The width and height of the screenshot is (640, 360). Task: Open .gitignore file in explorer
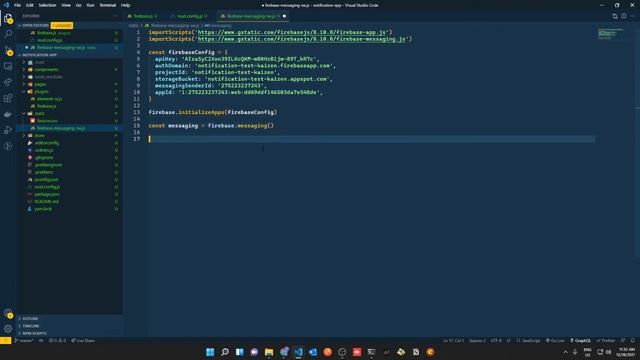point(44,158)
